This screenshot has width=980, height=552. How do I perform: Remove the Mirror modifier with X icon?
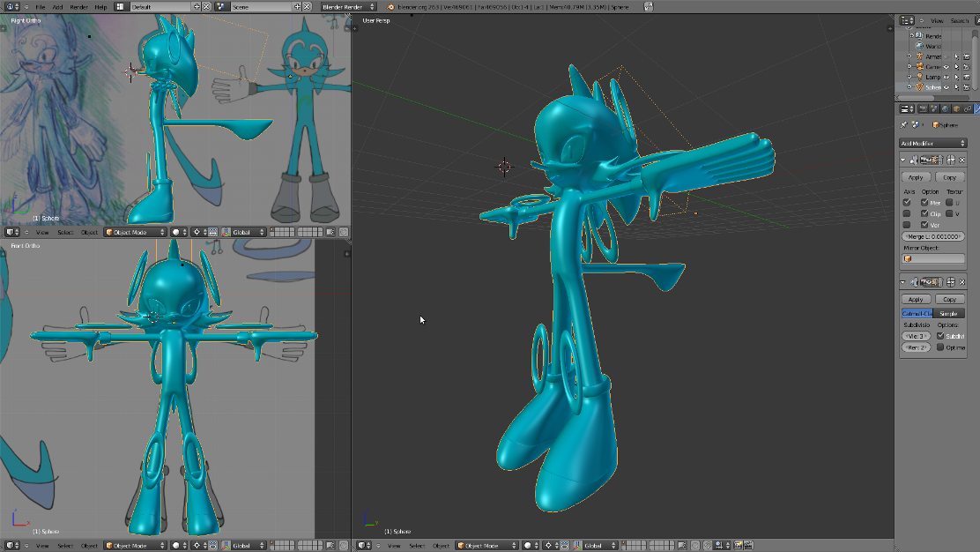962,160
